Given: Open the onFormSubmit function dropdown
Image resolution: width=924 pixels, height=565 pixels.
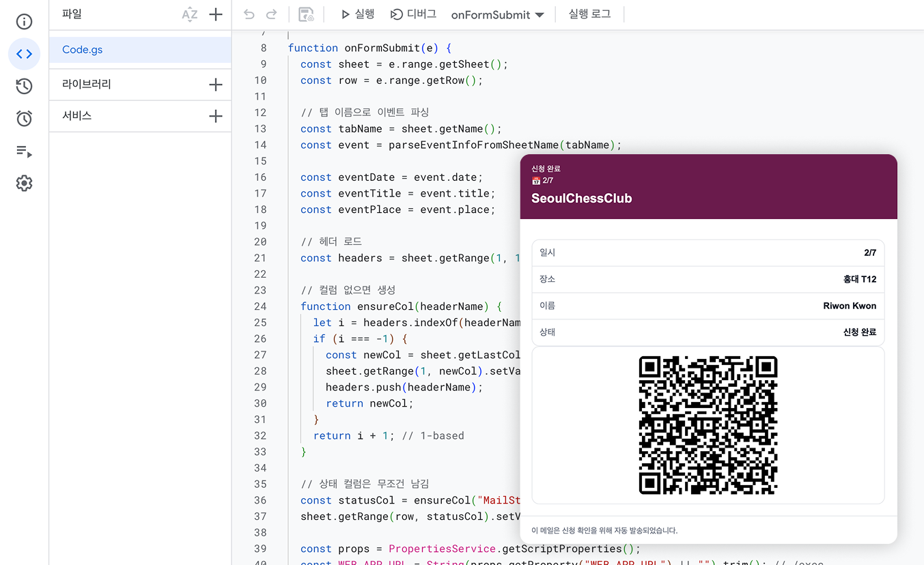Looking at the screenshot, I should 497,14.
